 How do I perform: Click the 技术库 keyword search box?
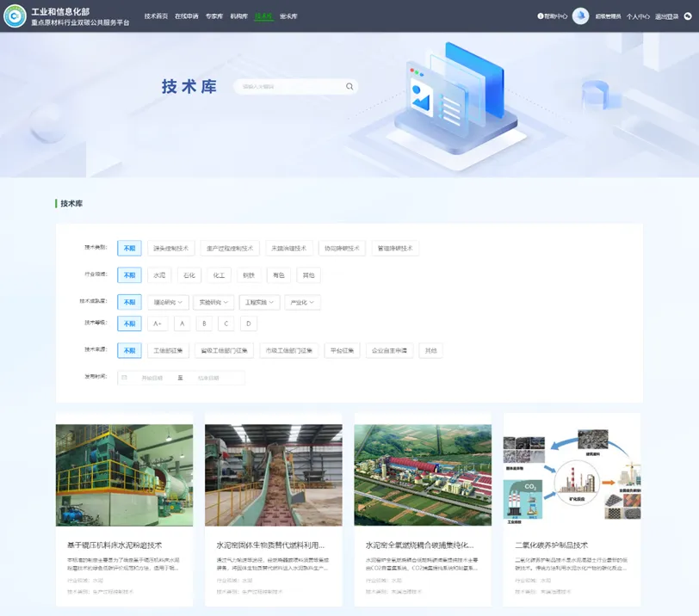291,87
